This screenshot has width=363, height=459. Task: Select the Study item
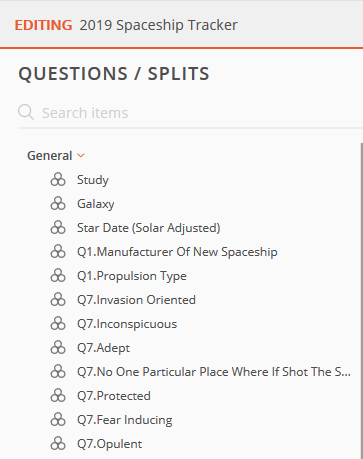[93, 180]
